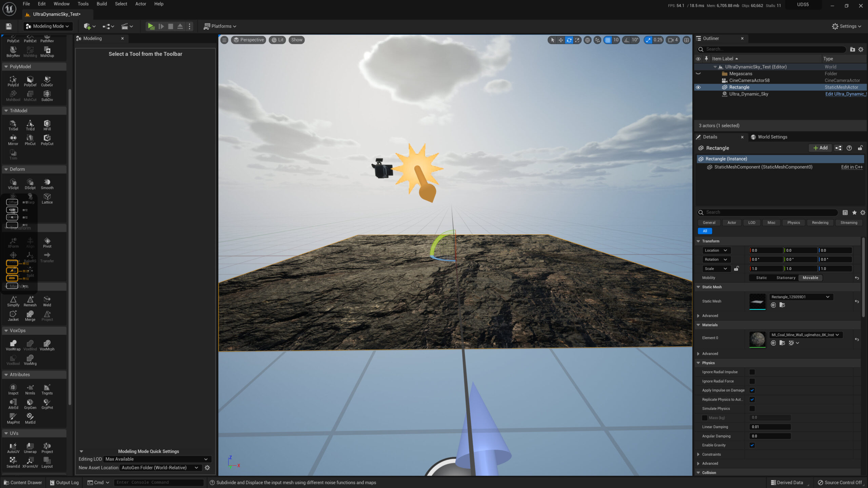Click the Add component button
Screen dimensions: 868x488
tap(820, 148)
